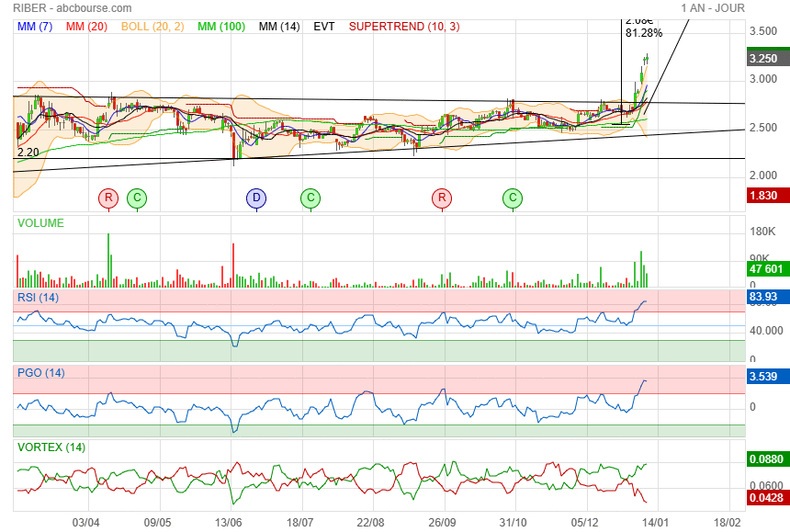790x532 pixels.
Task: Open the 1 AN - JOUR period label
Action: 713,7
